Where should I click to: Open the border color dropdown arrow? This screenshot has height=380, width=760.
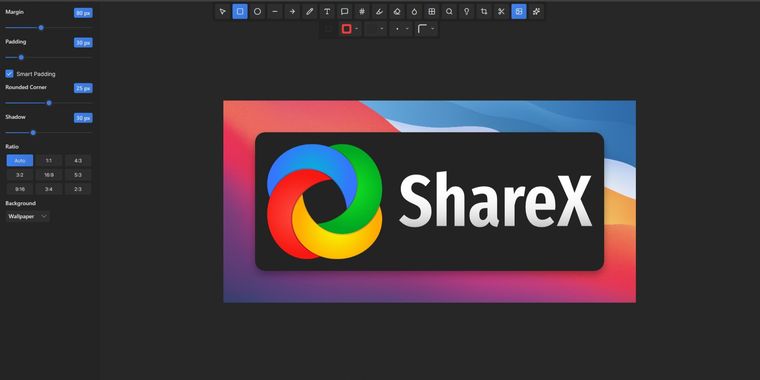click(357, 29)
